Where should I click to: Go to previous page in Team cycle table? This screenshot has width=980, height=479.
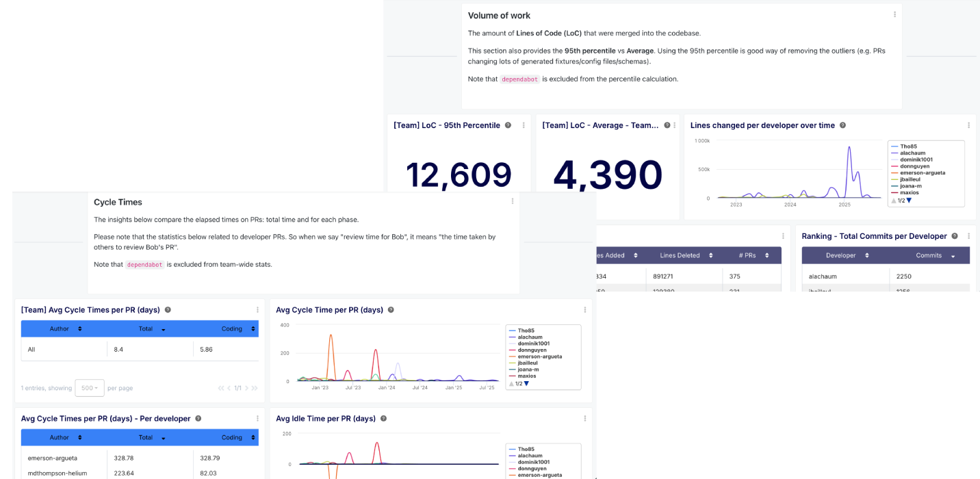tap(229, 388)
